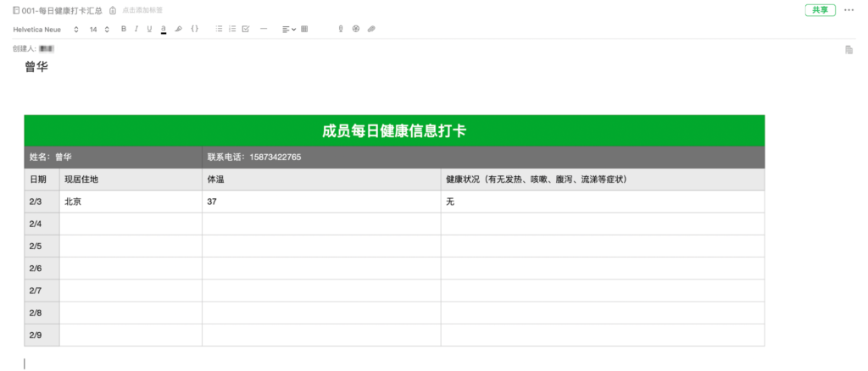Click 点击添加标签 to add a tag
The height and width of the screenshot is (371, 868).
(x=142, y=10)
